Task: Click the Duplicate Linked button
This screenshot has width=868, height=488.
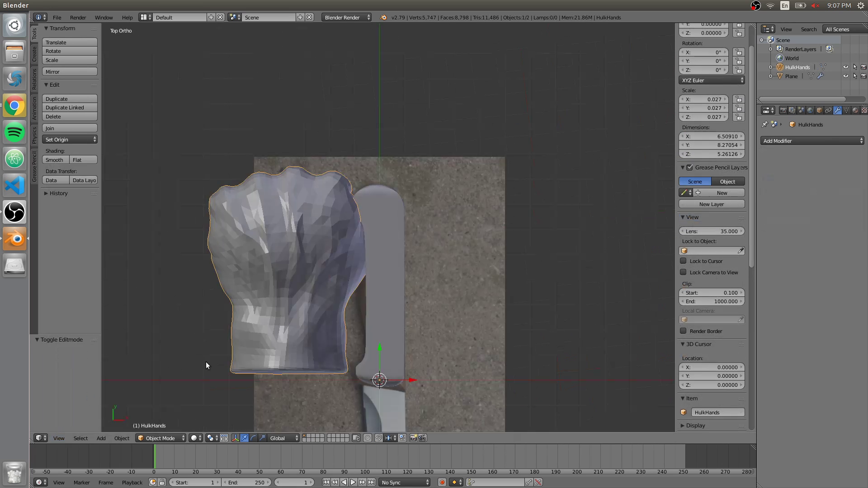Action: pos(70,108)
